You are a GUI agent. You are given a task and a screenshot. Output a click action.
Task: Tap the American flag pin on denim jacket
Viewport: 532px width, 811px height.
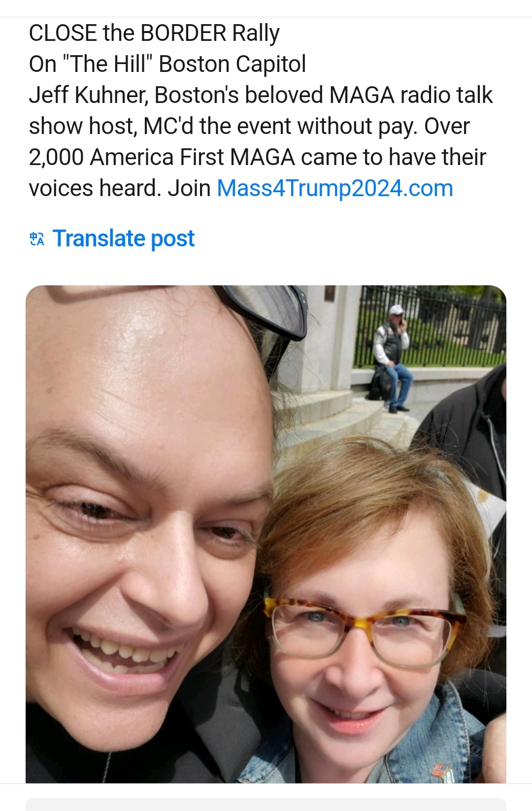(441, 770)
